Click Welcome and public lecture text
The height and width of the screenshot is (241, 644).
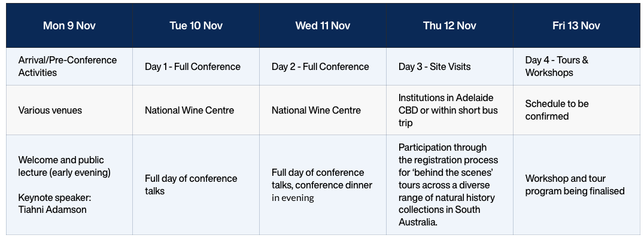(65, 166)
